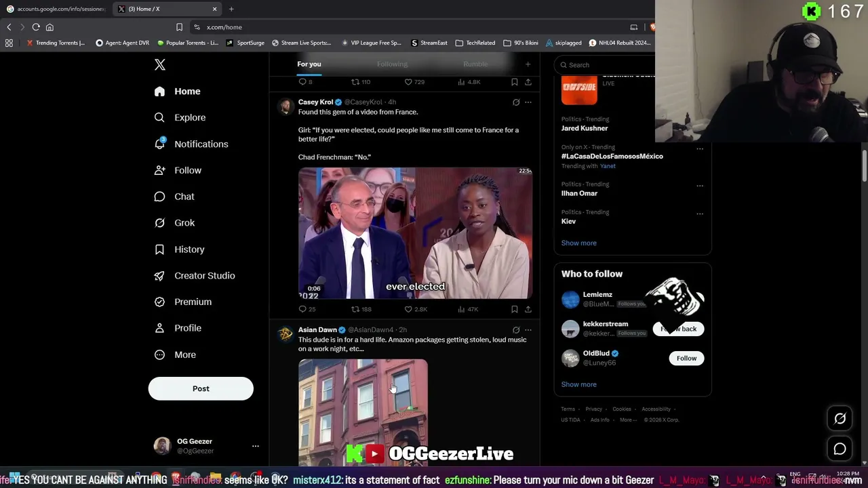Screen dimensions: 868x488
Task: Open more options for Ilhan Omar trend
Action: 700,186
